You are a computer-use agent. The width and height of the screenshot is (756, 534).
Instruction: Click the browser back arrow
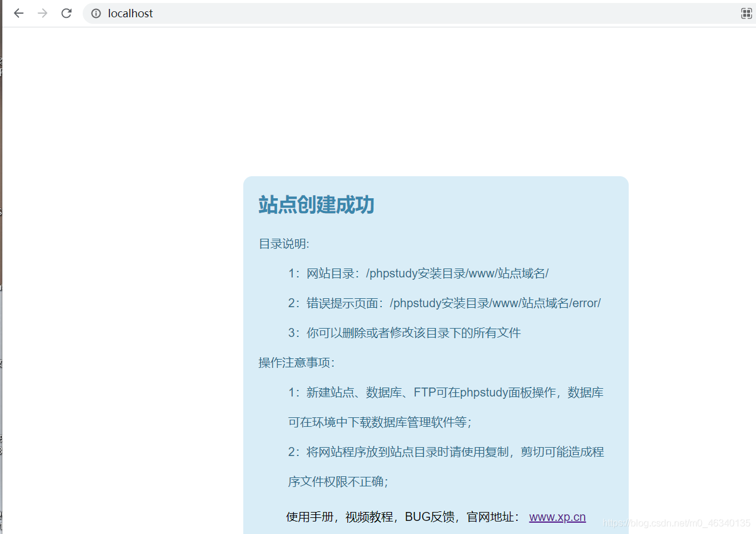(x=18, y=13)
